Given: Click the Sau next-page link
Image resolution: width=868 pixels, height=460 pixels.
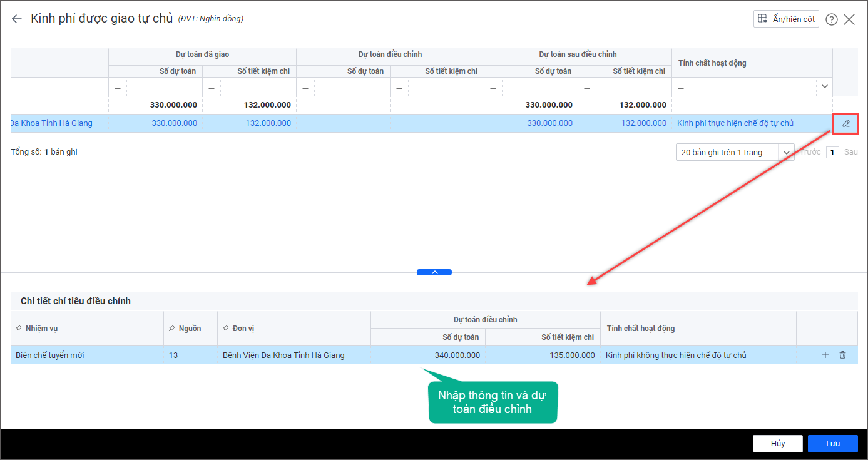Looking at the screenshot, I should pos(850,152).
